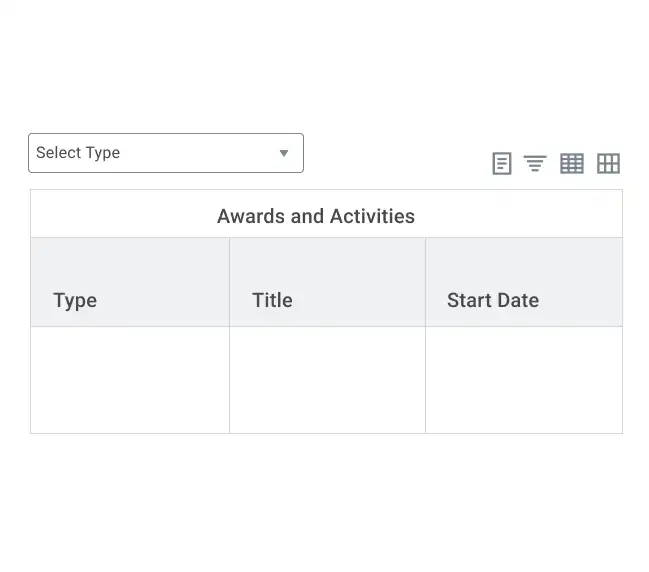Viewport: 649px width, 572px height.
Task: Click divider between Title and Start Date headers
Action: tap(425, 282)
